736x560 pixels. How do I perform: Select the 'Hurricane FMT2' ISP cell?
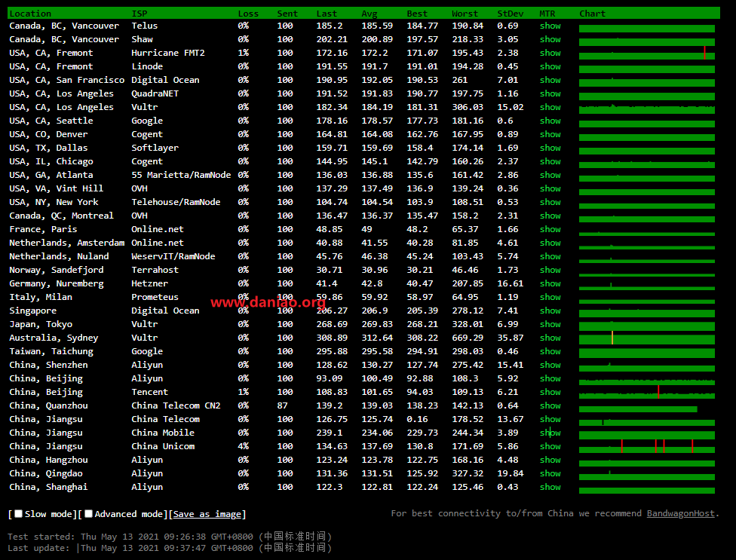[x=168, y=53]
